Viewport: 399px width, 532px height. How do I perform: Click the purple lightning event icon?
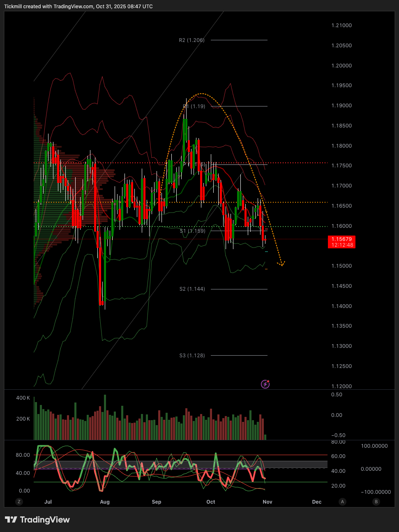[x=265, y=384]
